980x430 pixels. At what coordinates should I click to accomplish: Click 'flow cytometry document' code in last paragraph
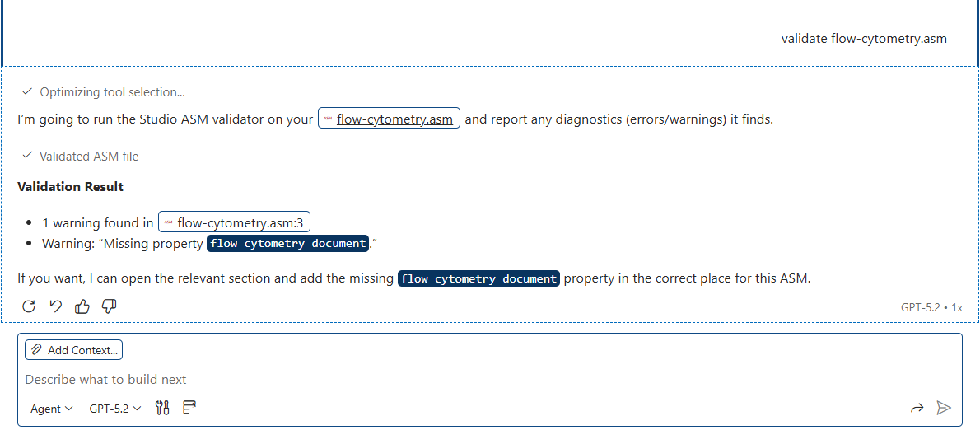click(x=478, y=278)
